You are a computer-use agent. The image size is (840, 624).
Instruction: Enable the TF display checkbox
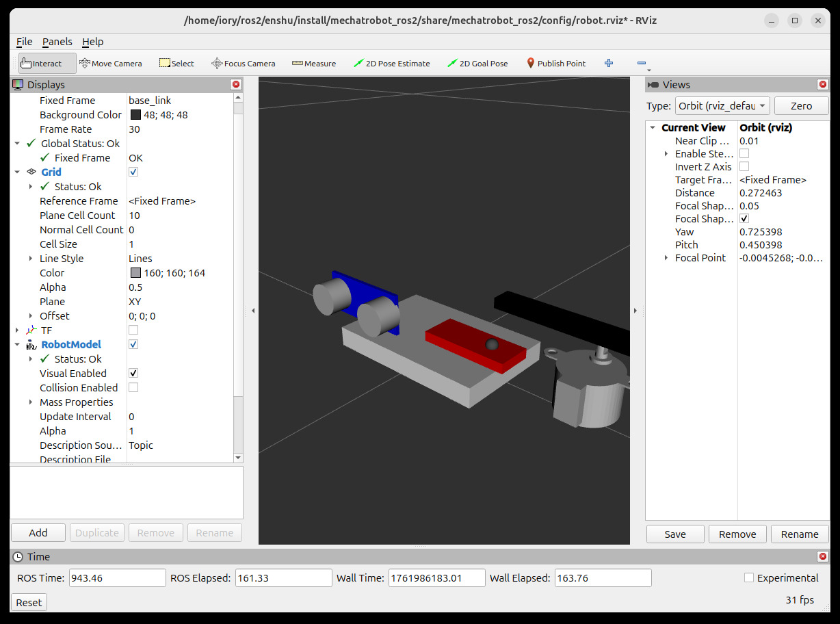coord(133,330)
